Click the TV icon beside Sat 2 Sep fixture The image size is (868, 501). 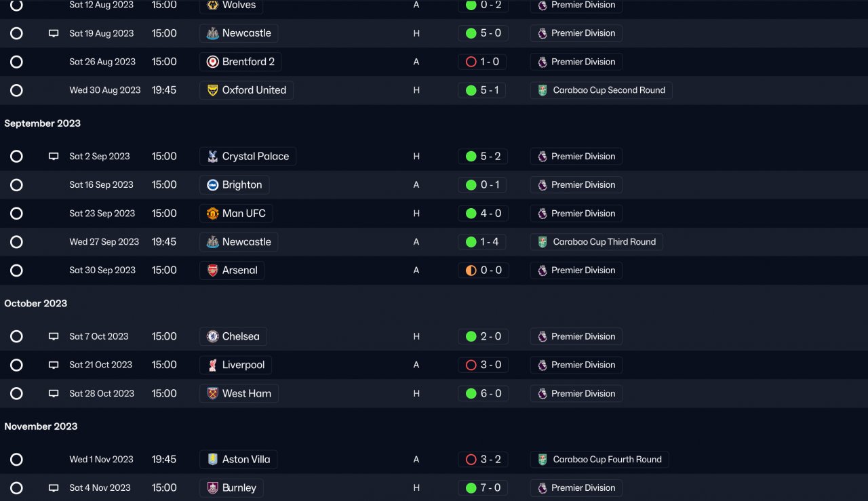54,157
